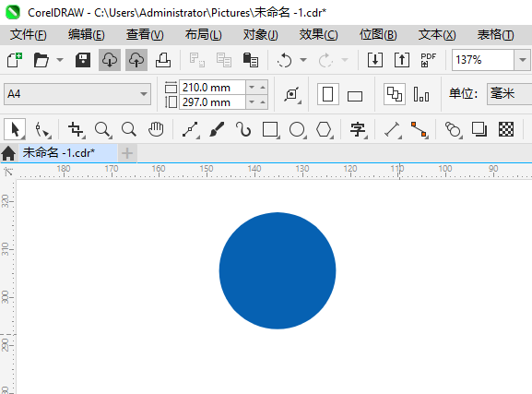Screen dimensions: 532x394
Task: Create a new document with the New icon
Action: tap(15, 60)
